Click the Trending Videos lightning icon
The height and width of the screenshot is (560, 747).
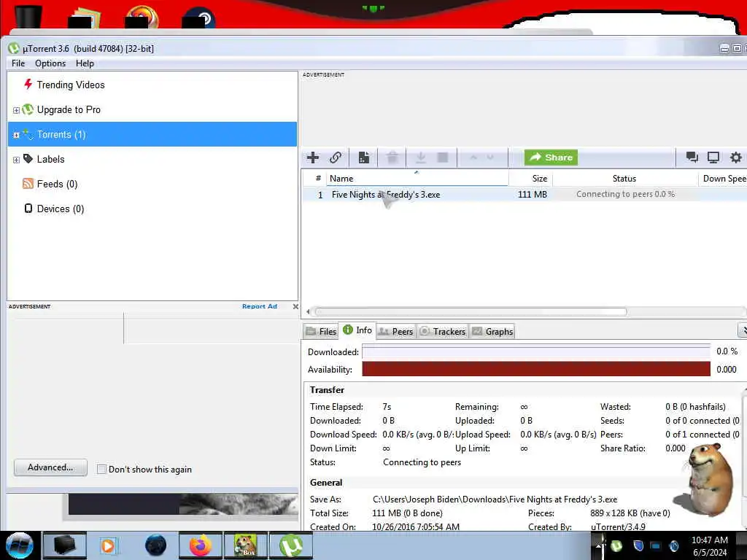point(28,85)
